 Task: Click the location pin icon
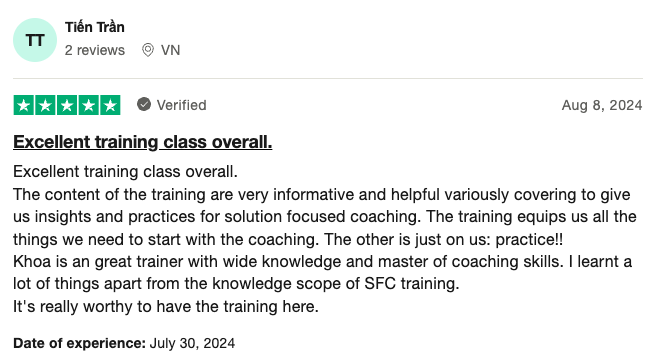click(147, 50)
